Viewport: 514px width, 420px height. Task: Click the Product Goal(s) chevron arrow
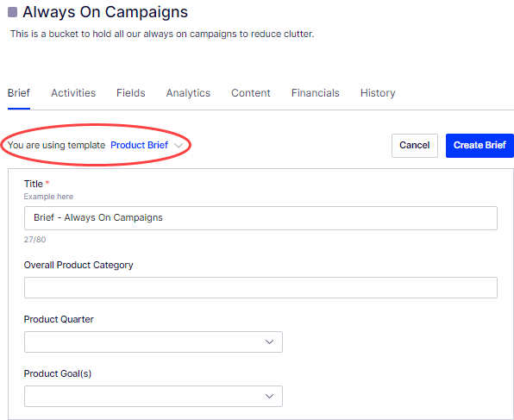point(269,397)
